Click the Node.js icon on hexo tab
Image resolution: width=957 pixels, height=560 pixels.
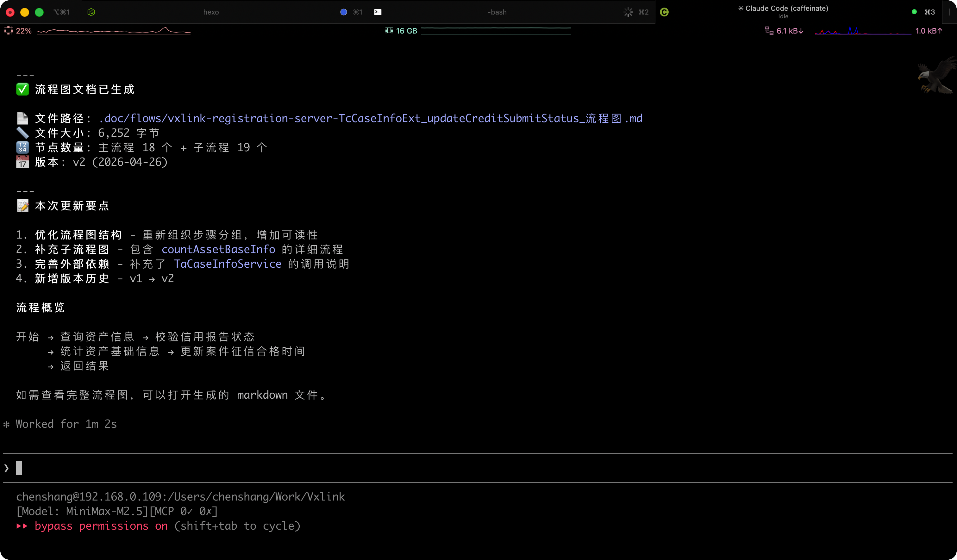(91, 12)
